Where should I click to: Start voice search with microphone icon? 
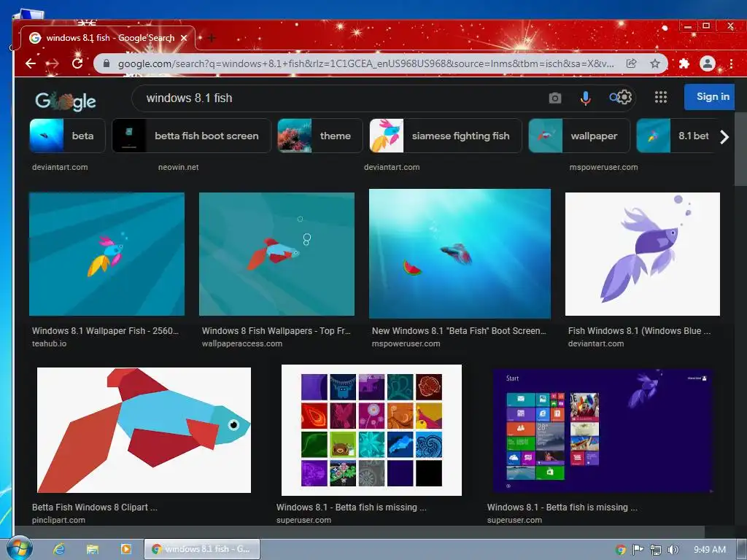(586, 98)
